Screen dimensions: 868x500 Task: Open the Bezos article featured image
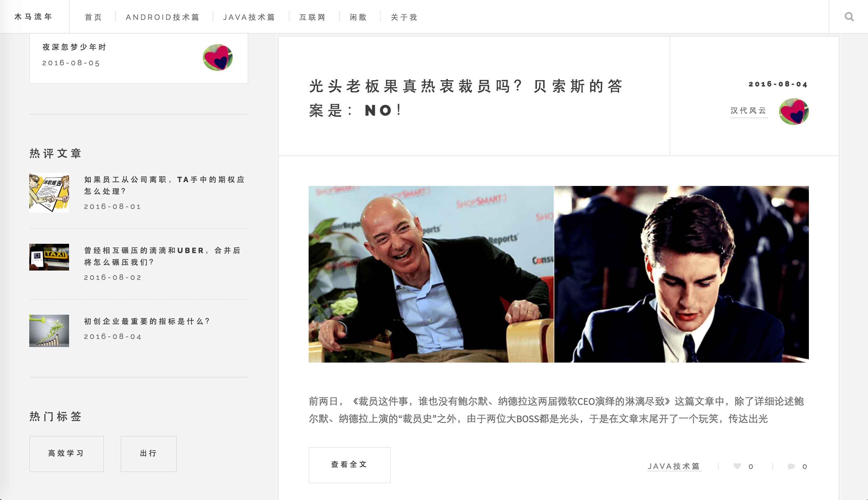pyautogui.click(x=558, y=274)
